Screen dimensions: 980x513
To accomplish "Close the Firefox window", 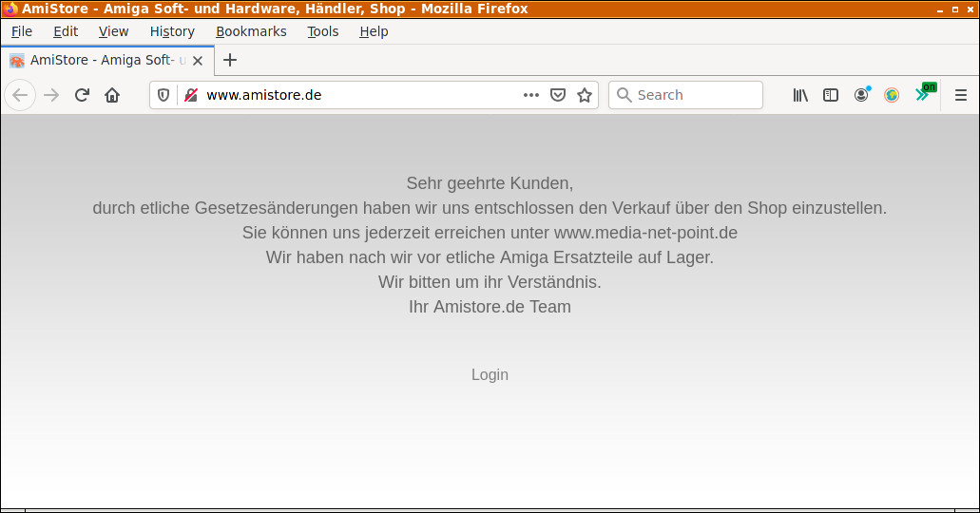I will (x=970, y=9).
